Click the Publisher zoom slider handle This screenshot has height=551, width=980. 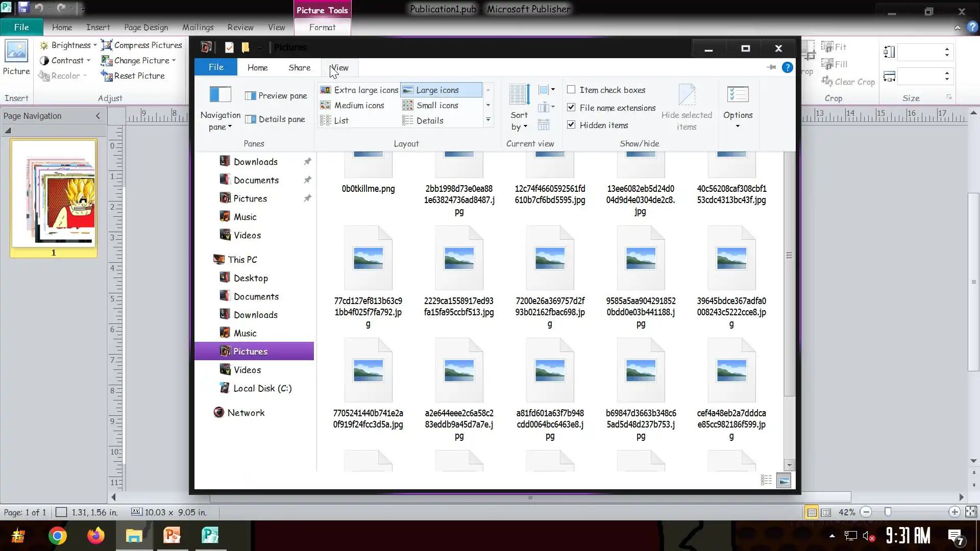[x=888, y=512]
